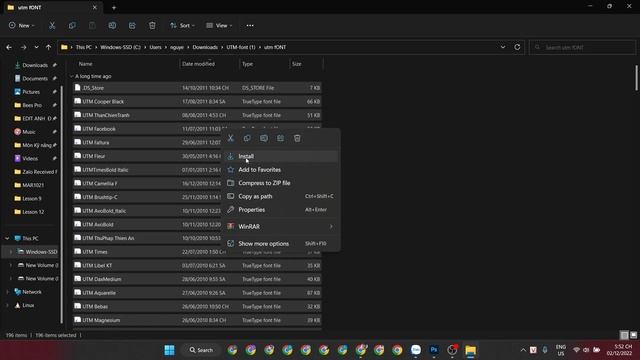Open Photoshop from the taskbar
The height and width of the screenshot is (360, 640).
pyautogui.click(x=434, y=350)
